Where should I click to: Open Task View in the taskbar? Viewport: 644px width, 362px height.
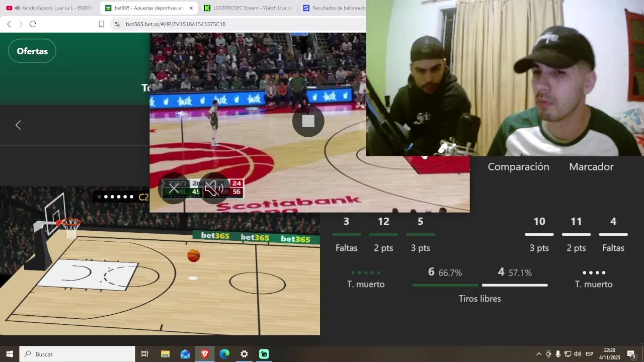(x=145, y=354)
